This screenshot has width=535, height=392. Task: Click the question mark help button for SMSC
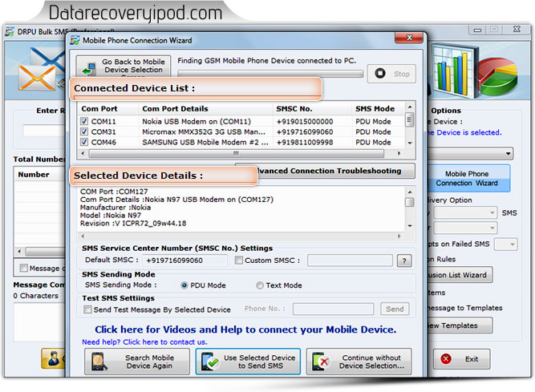coord(404,261)
